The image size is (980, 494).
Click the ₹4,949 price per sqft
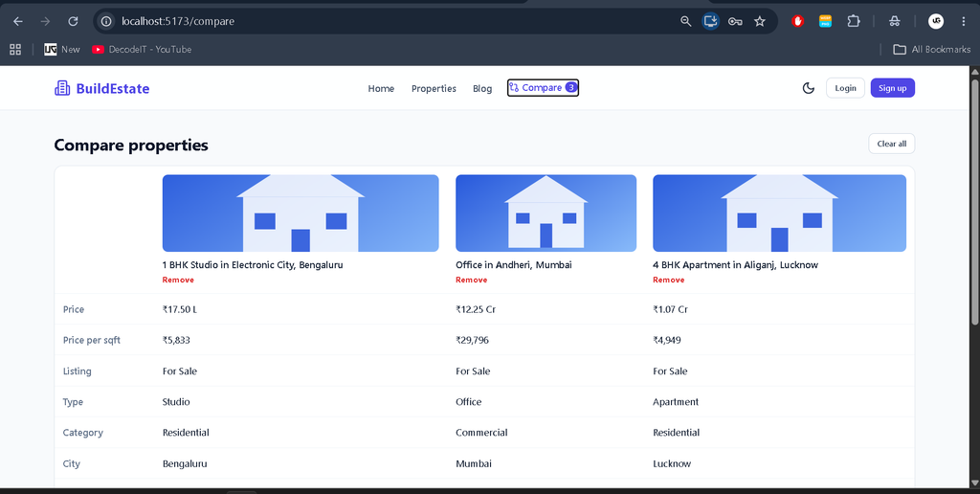667,340
